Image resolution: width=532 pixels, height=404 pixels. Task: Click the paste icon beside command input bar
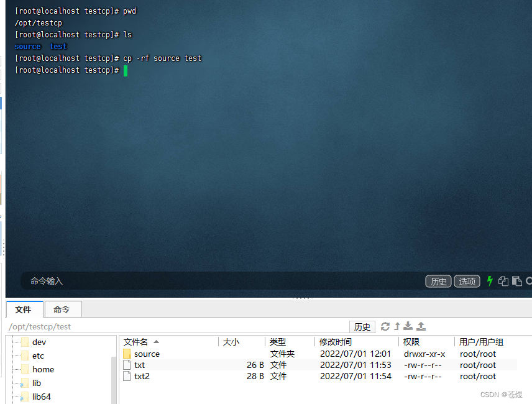pyautogui.click(x=517, y=281)
